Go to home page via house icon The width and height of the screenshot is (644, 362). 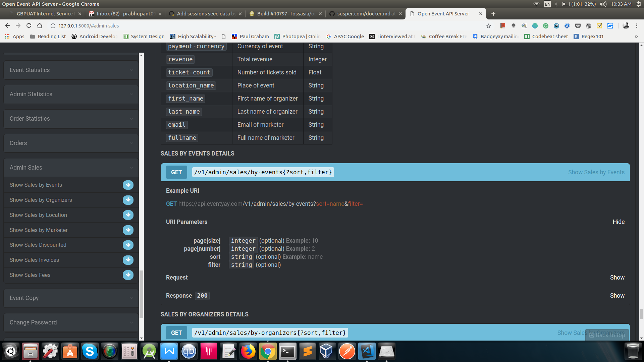coord(40,26)
